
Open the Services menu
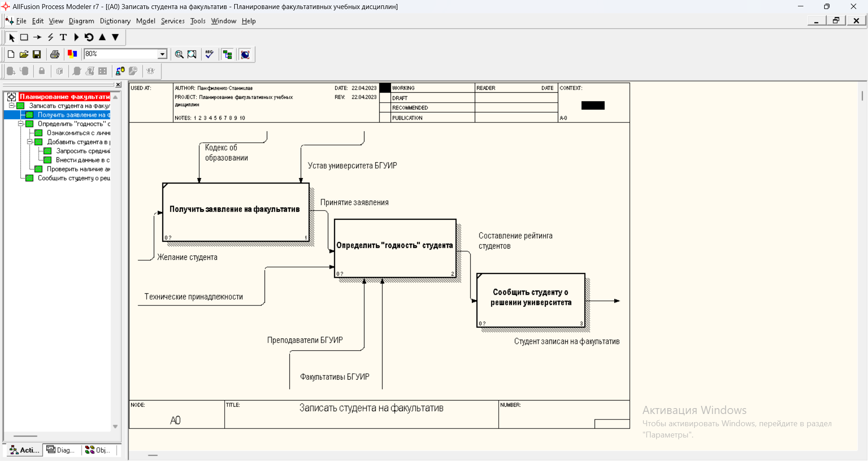tap(173, 21)
